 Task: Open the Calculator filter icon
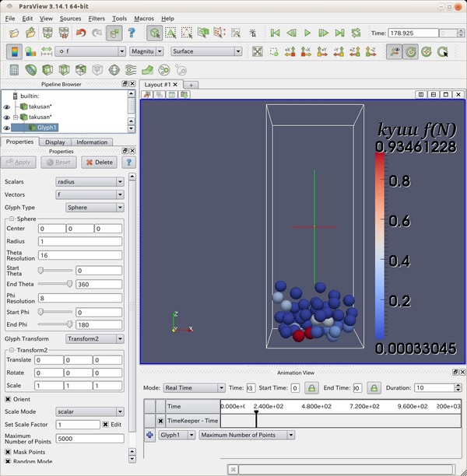[14, 70]
